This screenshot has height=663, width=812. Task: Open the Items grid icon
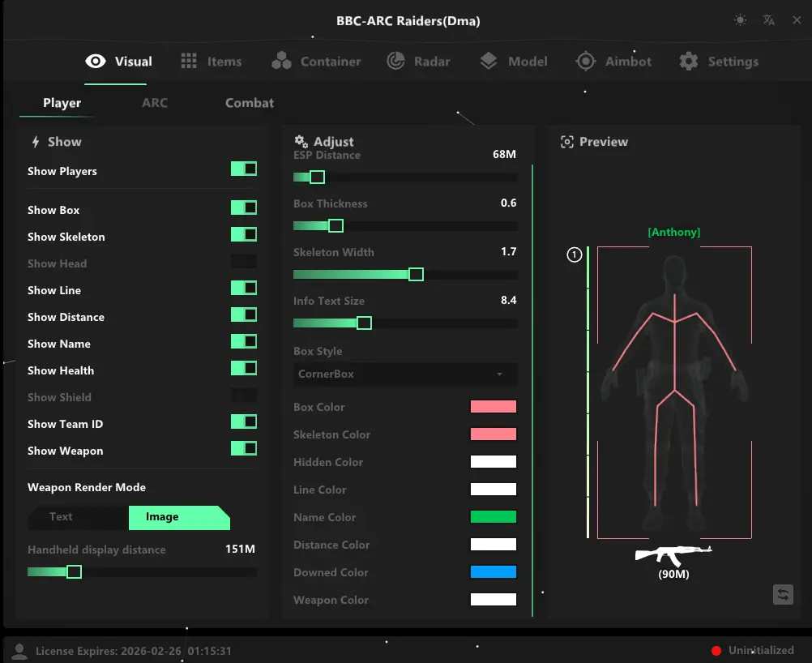pyautogui.click(x=187, y=61)
